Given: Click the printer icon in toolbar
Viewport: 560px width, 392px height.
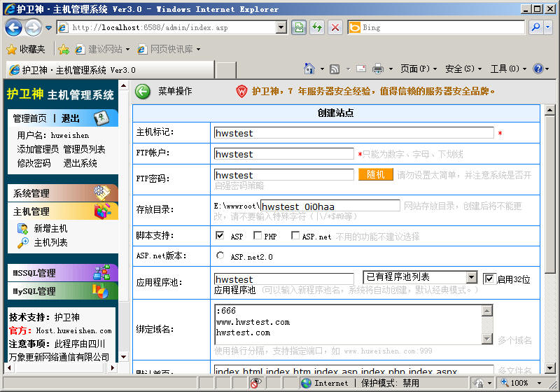Looking at the screenshot, I should point(378,69).
